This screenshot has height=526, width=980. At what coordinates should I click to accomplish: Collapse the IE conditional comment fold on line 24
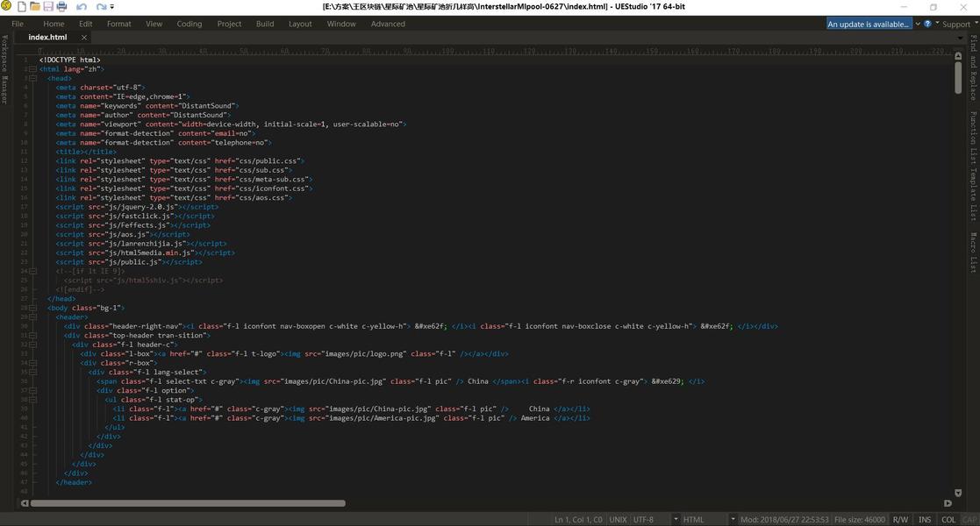(x=33, y=271)
